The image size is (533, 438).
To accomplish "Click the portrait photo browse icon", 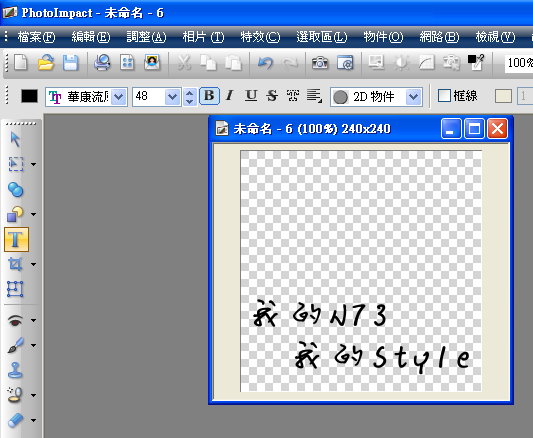I will [x=152, y=63].
